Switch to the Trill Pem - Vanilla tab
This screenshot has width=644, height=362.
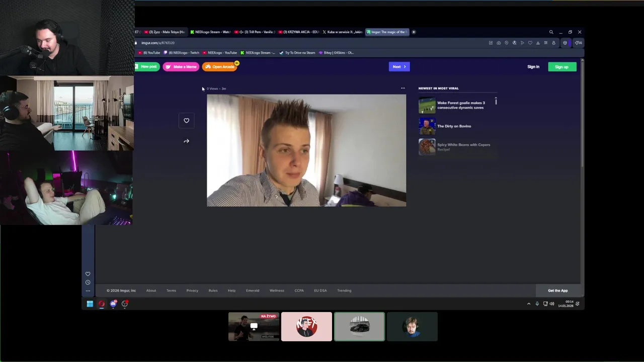(x=255, y=32)
